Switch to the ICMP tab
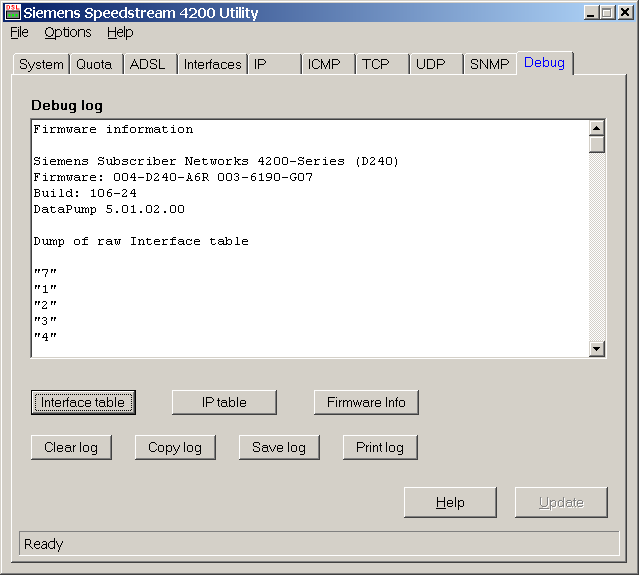The height and width of the screenshot is (575, 639). (328, 64)
